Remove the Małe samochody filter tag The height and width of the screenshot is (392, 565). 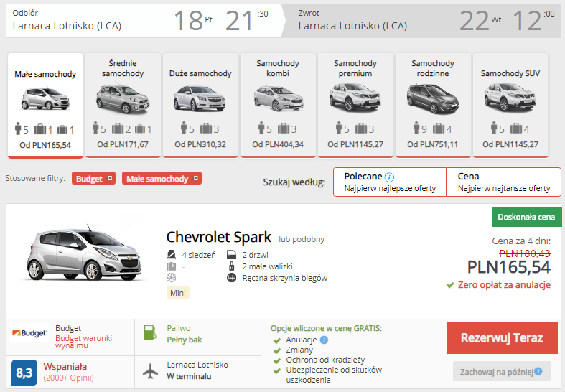tap(196, 178)
